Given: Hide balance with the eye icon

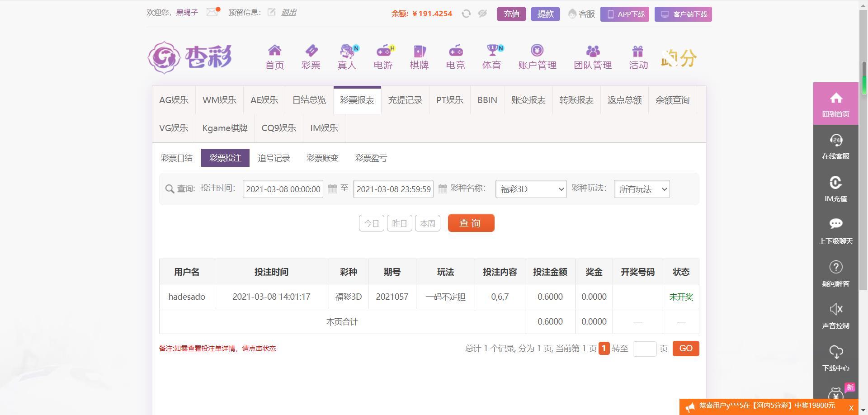Looking at the screenshot, I should pyautogui.click(x=482, y=14).
